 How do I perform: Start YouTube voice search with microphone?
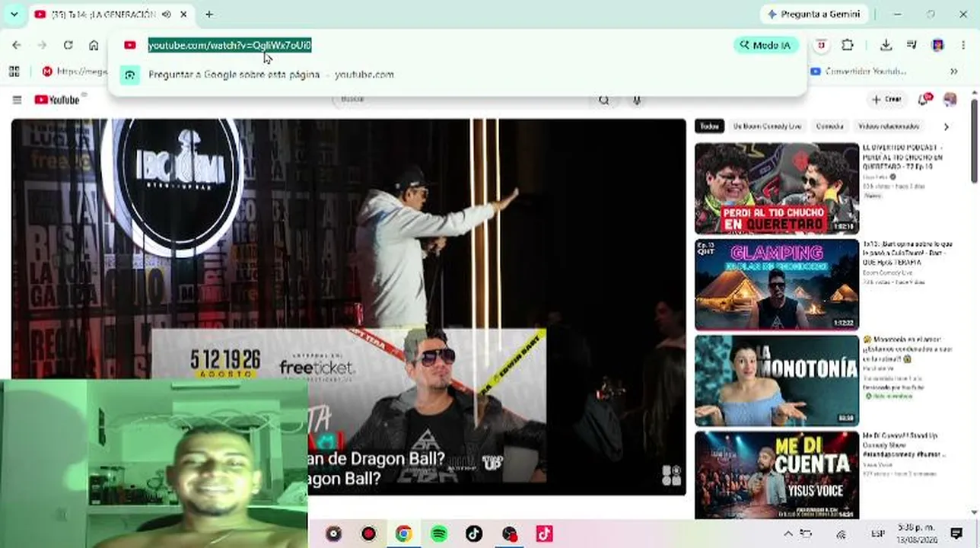click(637, 100)
